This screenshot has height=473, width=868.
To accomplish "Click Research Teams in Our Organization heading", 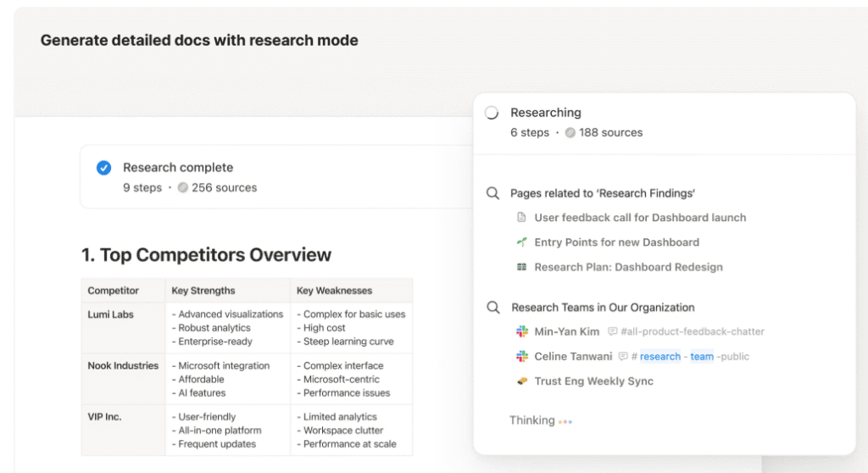I will pos(603,308).
